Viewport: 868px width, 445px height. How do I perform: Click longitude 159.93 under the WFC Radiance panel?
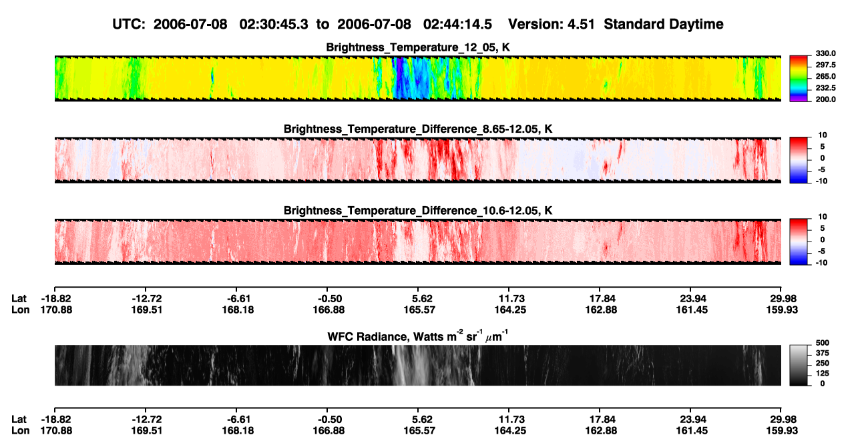point(783,431)
